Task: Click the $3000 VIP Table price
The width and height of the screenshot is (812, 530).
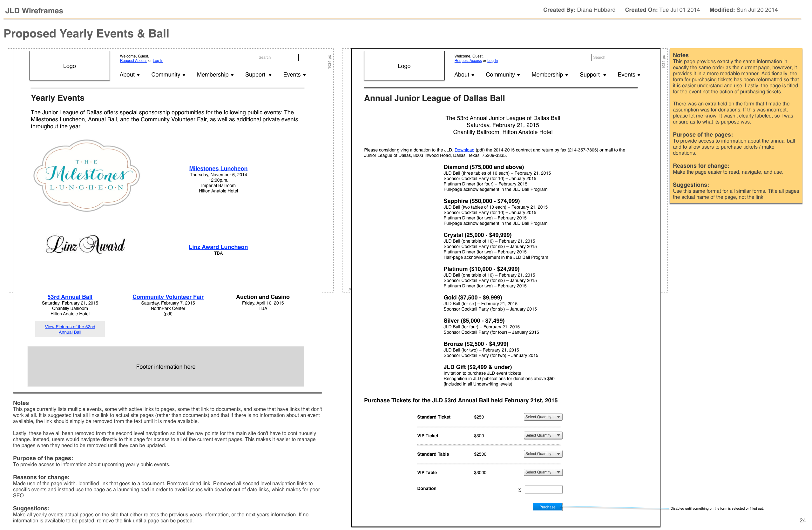Action: 480,473
